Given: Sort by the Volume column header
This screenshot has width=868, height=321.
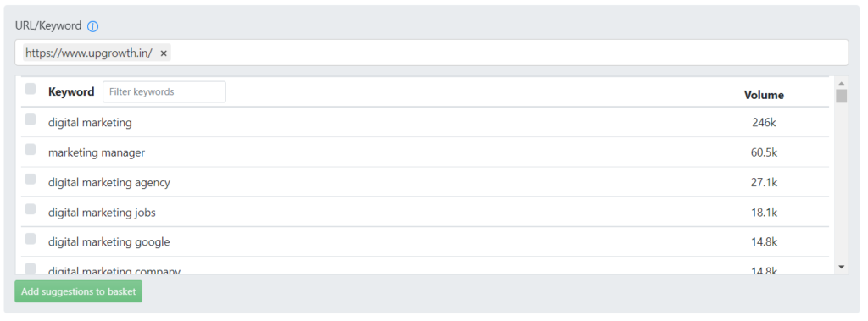Looking at the screenshot, I should click(x=764, y=95).
